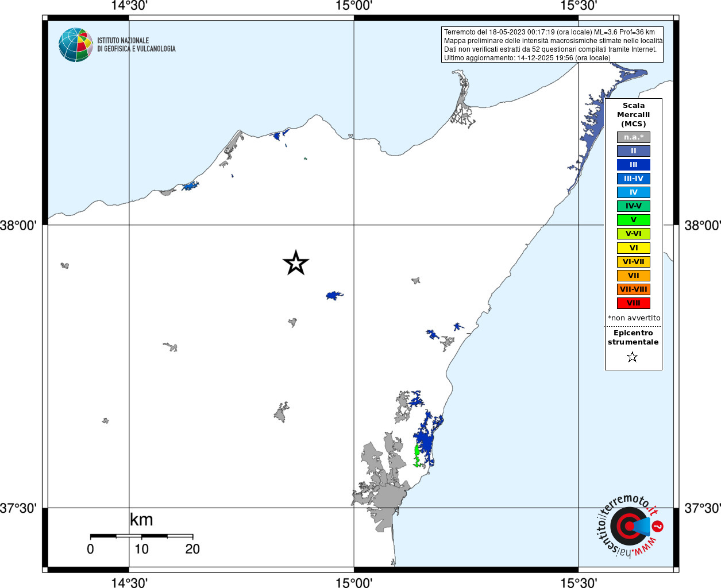This screenshot has height=588, width=721.
Task: Click the bottom 15°30' longitude label
Action: tap(579, 582)
